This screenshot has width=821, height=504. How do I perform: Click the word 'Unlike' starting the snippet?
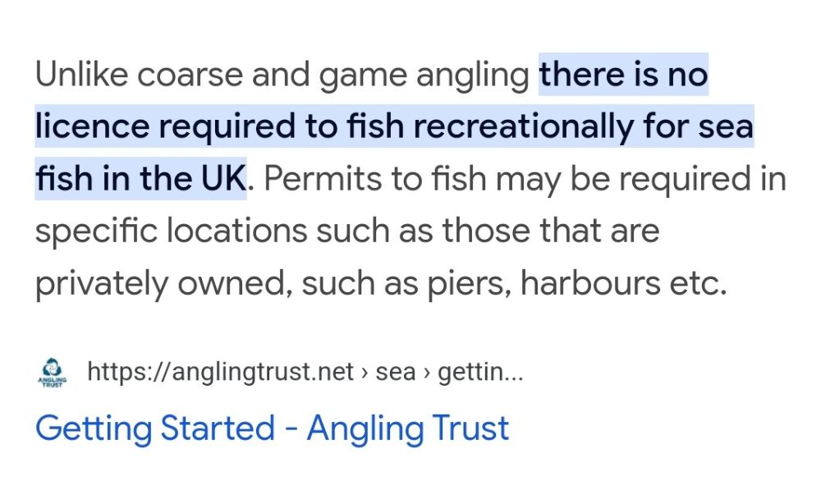pyautogui.click(x=81, y=75)
